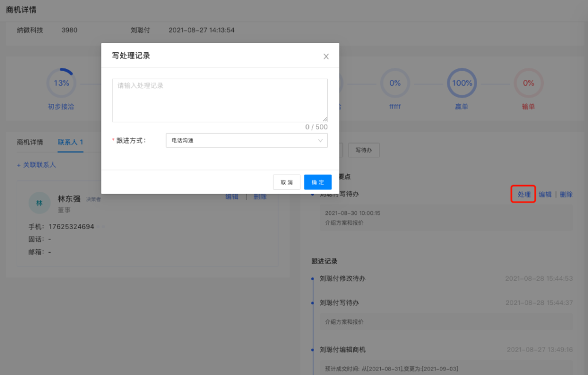This screenshot has height=375, width=588.
Task: Click the 请输入处理记录 text area
Action: point(219,100)
